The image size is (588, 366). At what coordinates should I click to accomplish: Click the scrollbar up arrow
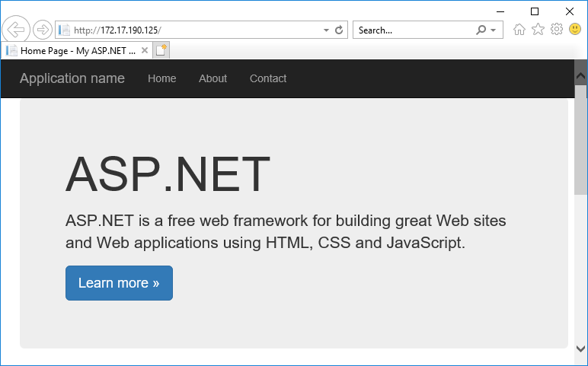581,76
